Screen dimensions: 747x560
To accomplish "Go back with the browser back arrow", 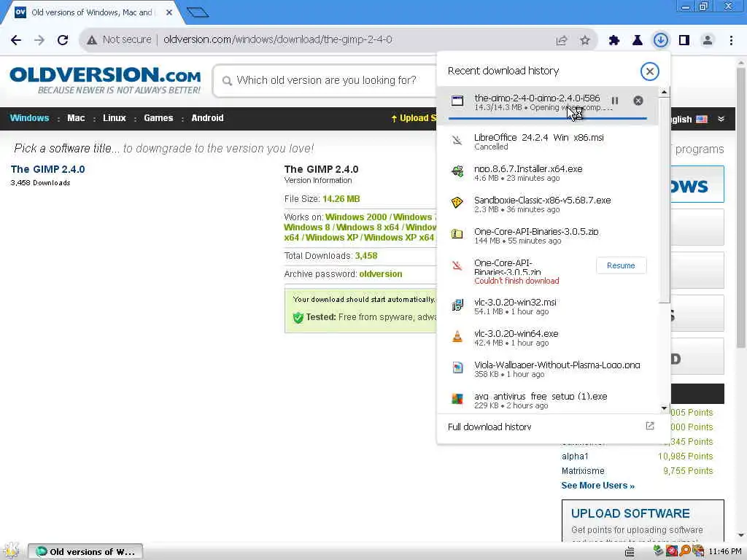I will [x=16, y=40].
